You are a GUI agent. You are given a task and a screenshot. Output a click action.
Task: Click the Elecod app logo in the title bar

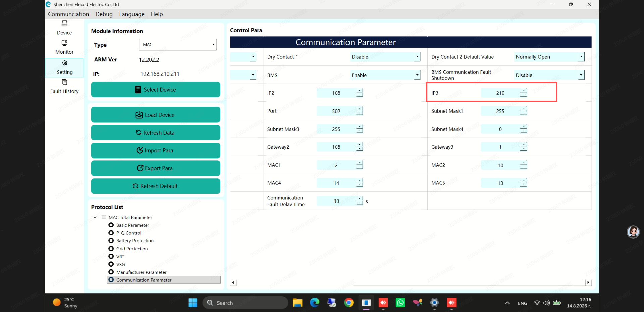[x=48, y=4]
